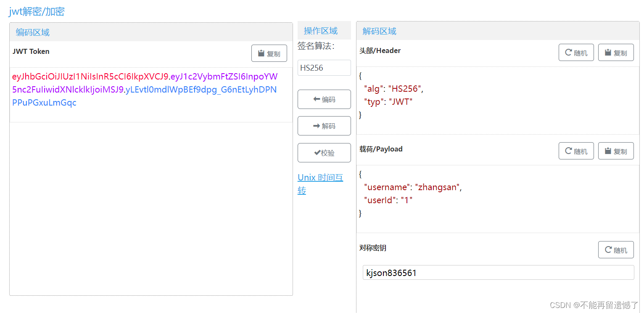Click the 解码 decode button
The width and height of the screenshot is (644, 313).
(x=324, y=126)
